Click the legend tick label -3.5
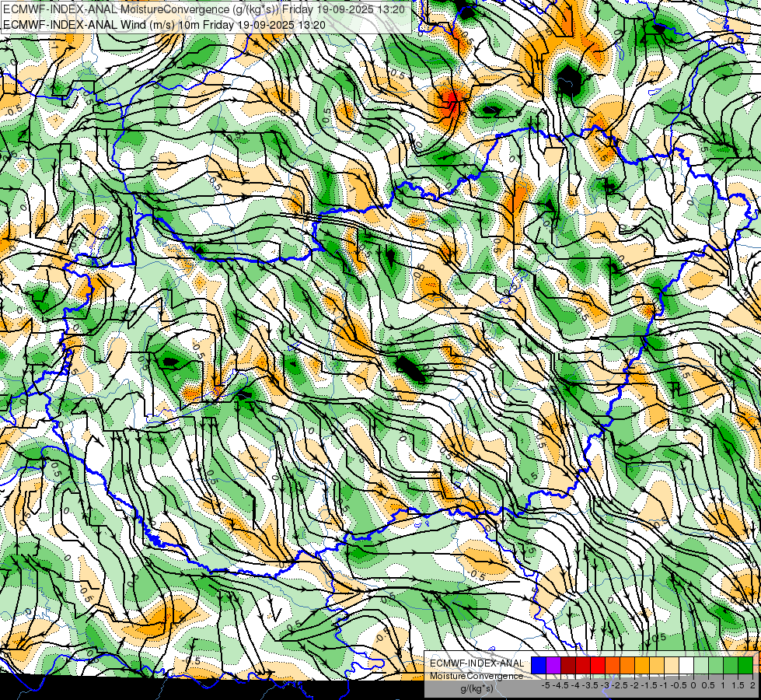 click(x=590, y=685)
